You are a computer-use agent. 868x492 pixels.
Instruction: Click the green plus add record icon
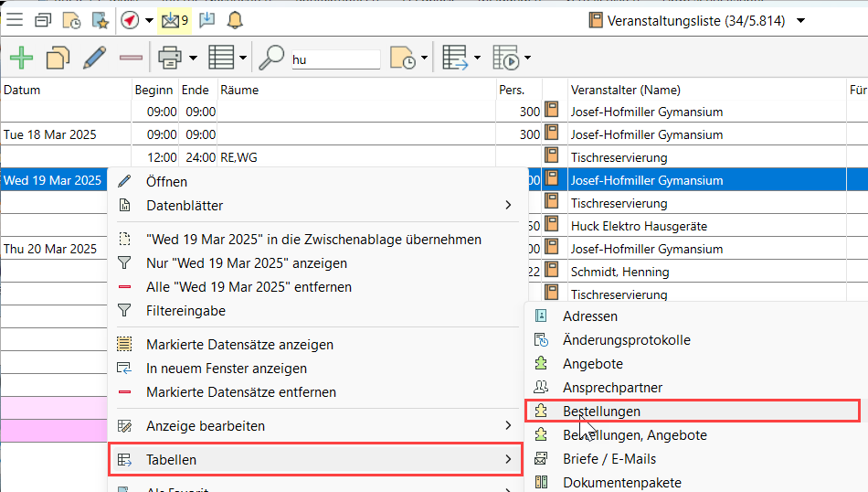click(x=21, y=59)
